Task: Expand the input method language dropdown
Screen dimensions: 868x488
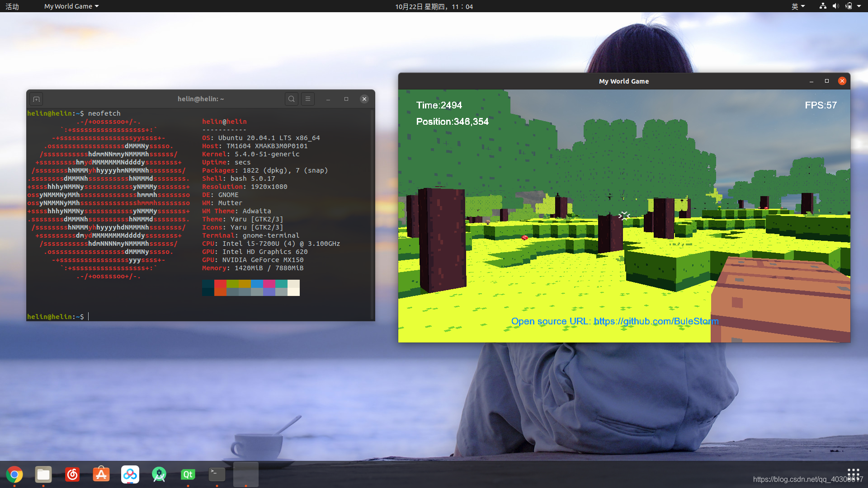Action: pyautogui.click(x=798, y=6)
